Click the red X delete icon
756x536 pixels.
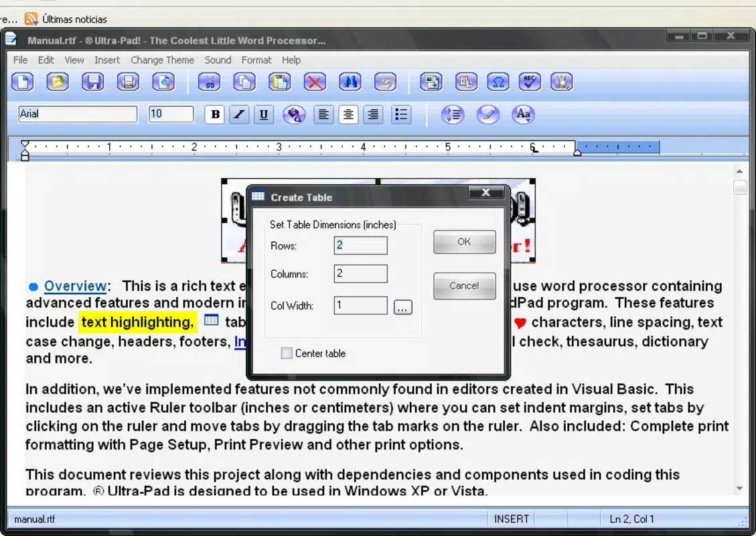coord(315,82)
